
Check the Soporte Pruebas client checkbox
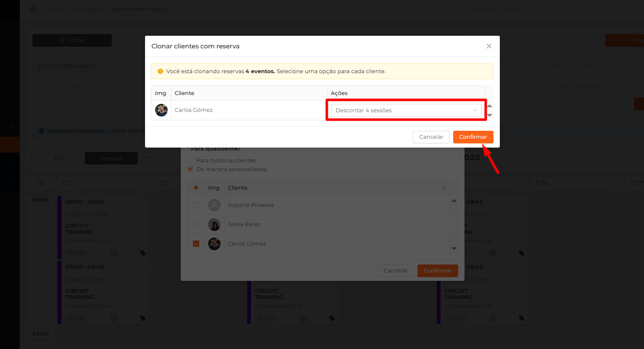pyautogui.click(x=196, y=205)
